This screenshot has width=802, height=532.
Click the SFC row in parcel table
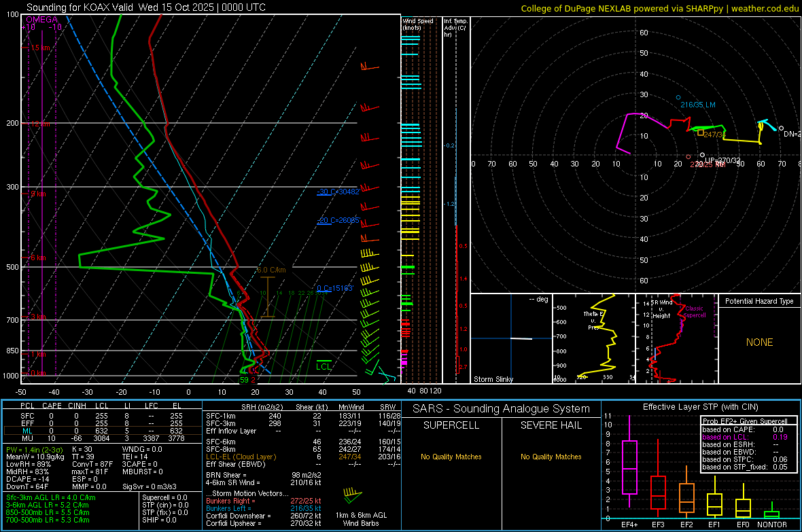(x=101, y=416)
